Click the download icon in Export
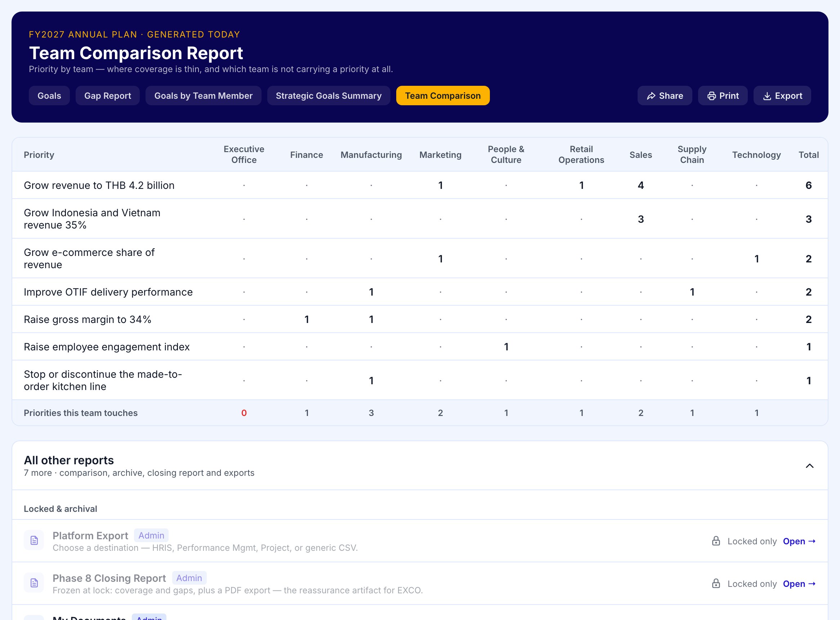 (x=767, y=96)
